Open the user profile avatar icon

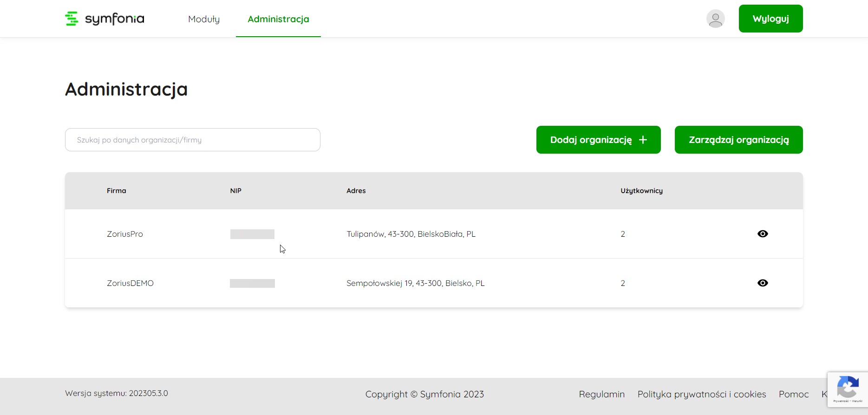tap(715, 19)
